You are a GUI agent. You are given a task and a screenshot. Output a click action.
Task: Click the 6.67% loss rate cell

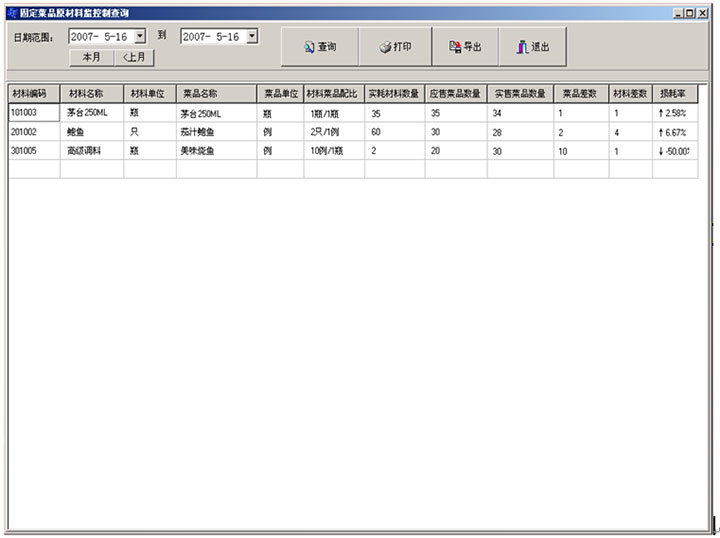click(675, 132)
